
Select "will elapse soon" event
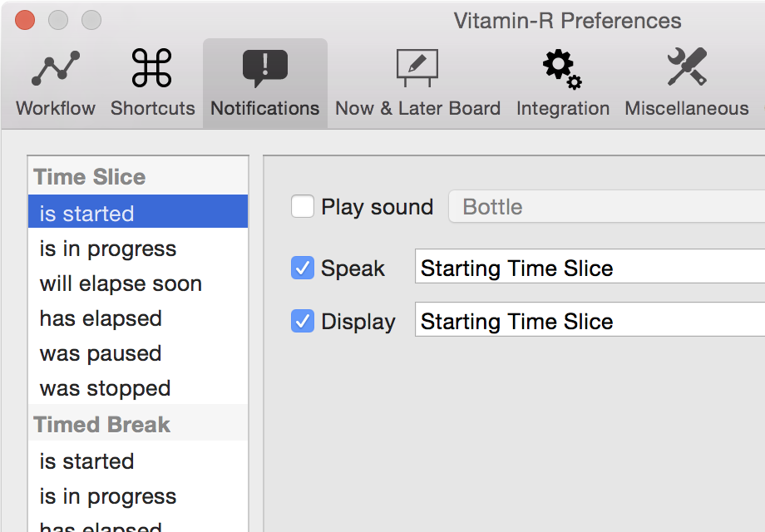coord(138,283)
